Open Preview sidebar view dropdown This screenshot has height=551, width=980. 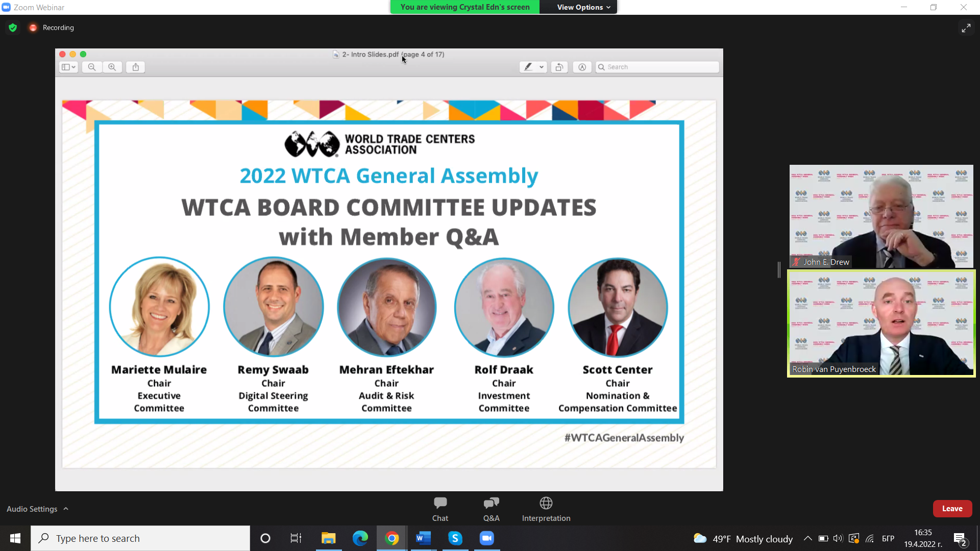point(68,67)
